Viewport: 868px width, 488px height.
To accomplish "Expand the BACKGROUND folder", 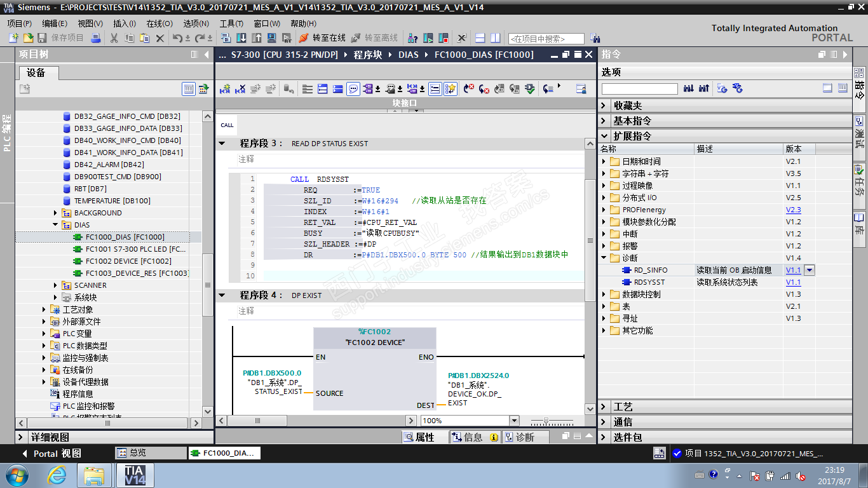I will coord(56,213).
